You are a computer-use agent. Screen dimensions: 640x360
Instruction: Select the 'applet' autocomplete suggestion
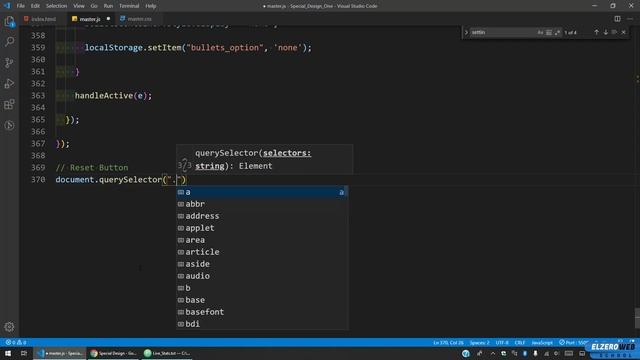click(x=262, y=228)
